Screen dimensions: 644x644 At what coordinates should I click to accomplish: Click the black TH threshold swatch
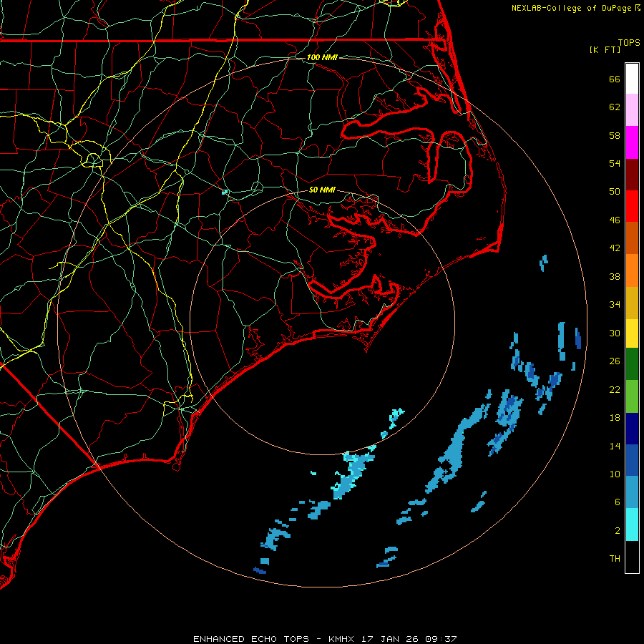(632, 556)
